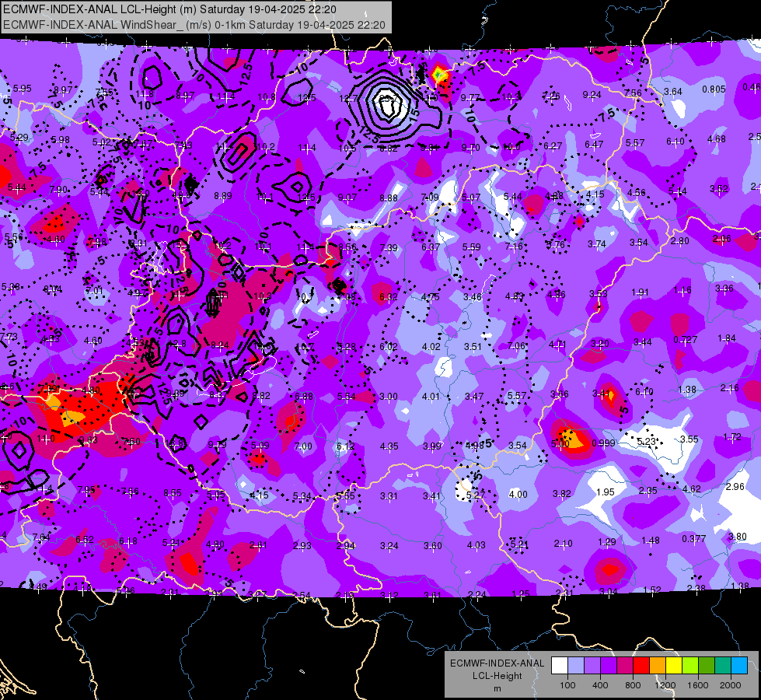Click the legend tick label '1600'

pos(697,685)
